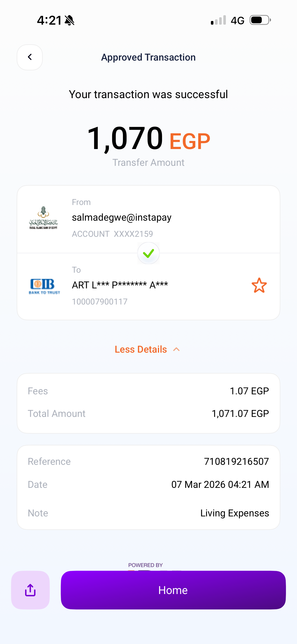
Task: Tap the Faisal Islamic Bank logo
Action: [x=44, y=218]
